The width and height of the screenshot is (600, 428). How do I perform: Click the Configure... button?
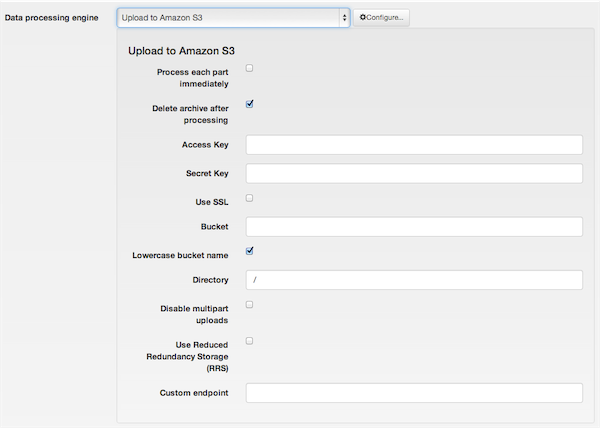381,18
